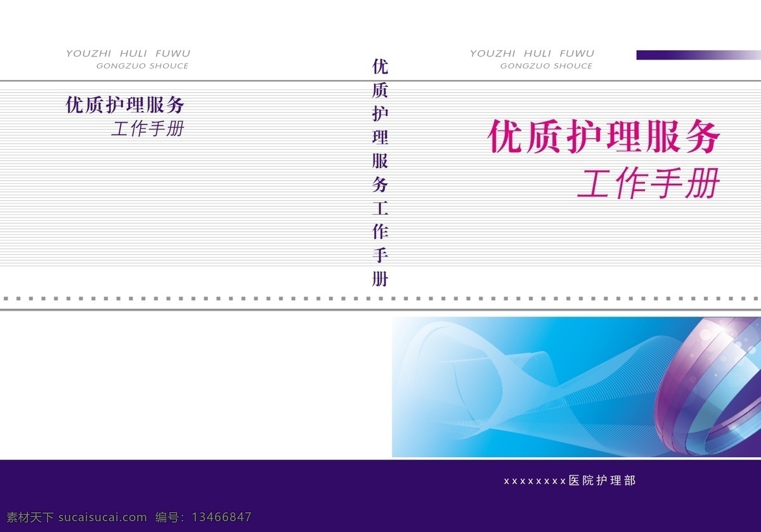
Task: Select the small purple "优质护理服务" back-cover heading
Action: (125, 105)
